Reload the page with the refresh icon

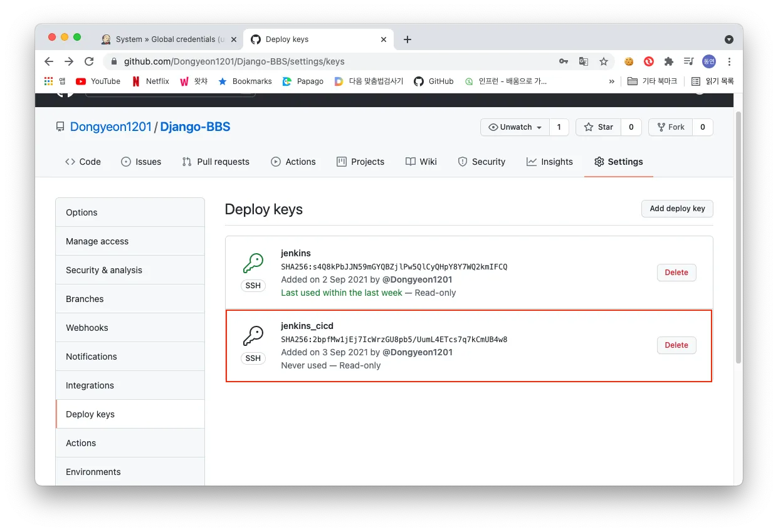89,61
